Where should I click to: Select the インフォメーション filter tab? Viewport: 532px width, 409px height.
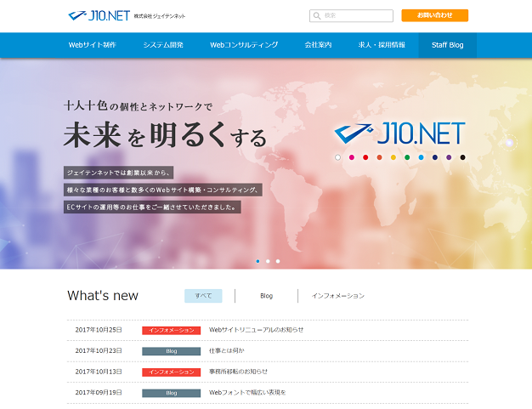[338, 296]
